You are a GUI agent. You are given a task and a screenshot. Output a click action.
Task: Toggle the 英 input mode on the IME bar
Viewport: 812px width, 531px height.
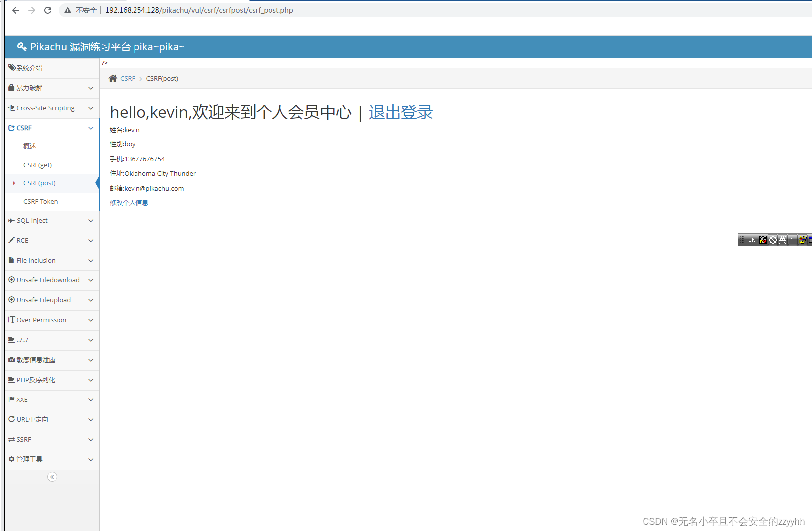click(783, 240)
